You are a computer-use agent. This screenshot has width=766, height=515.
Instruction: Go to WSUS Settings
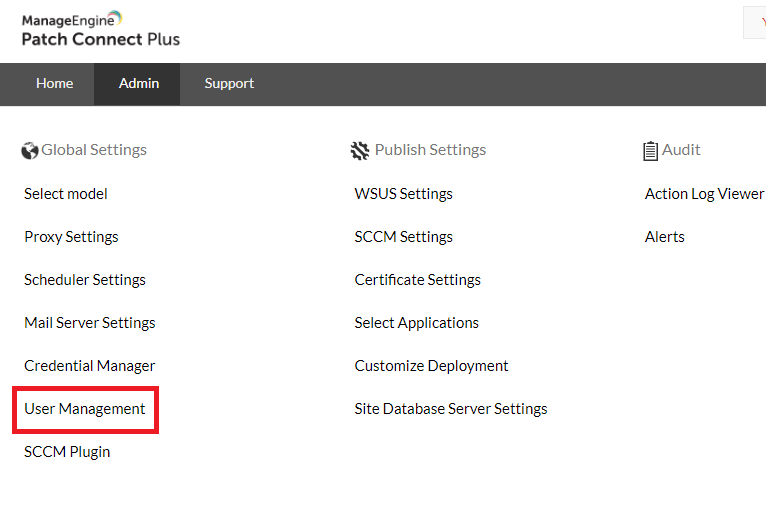(x=403, y=194)
